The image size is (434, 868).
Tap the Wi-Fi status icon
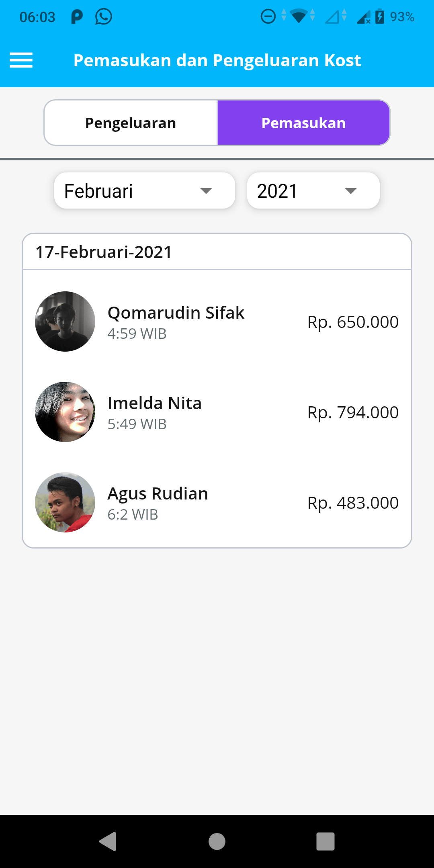coord(299,17)
